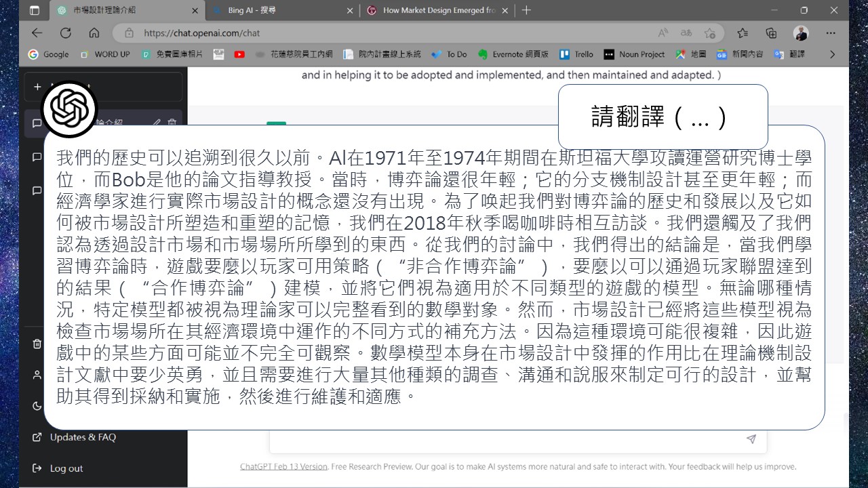Open the user profile avatar

[x=801, y=33]
